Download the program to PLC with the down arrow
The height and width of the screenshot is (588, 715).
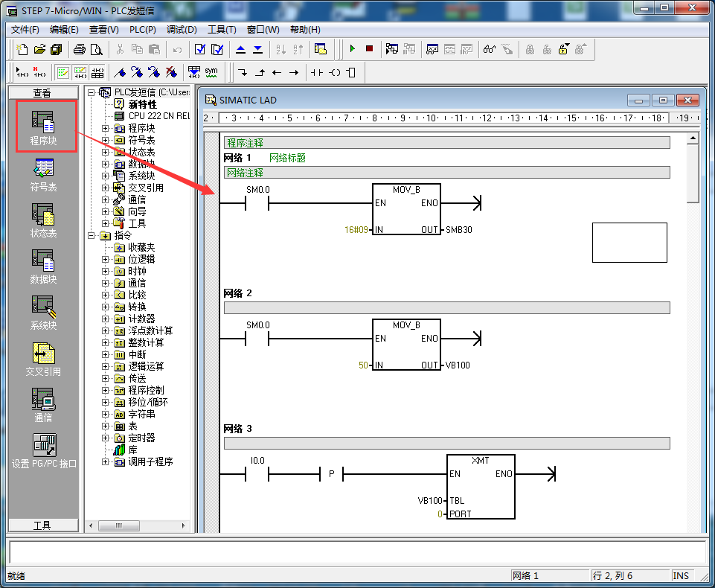pos(257,49)
